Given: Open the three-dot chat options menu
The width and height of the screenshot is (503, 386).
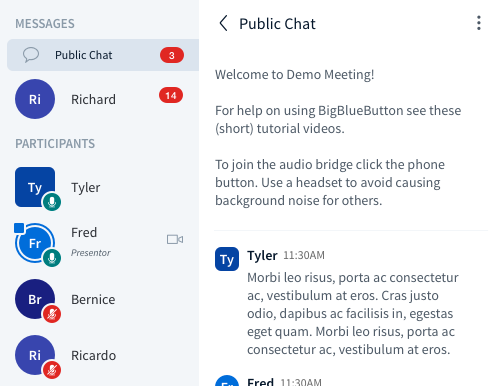Looking at the screenshot, I should tap(479, 23).
